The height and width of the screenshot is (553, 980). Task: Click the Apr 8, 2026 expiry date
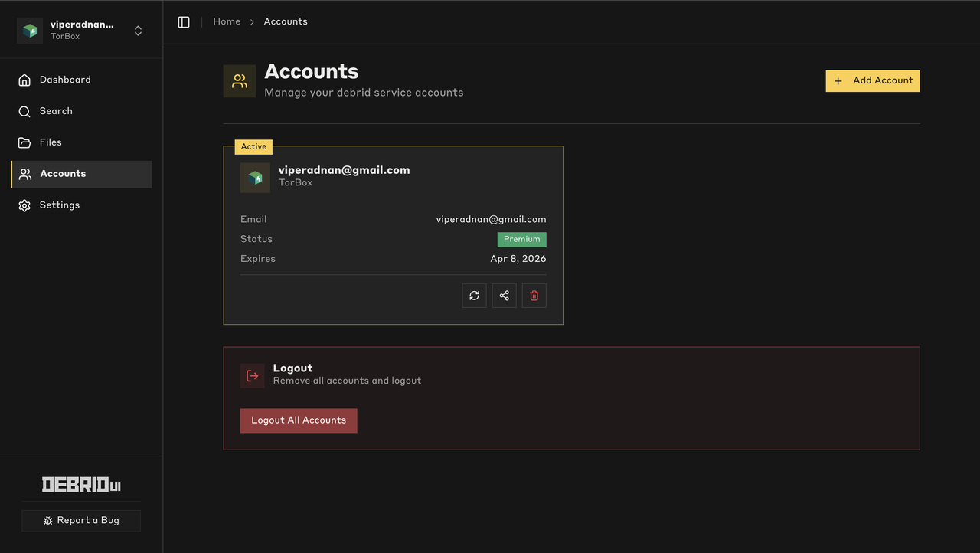pyautogui.click(x=518, y=259)
